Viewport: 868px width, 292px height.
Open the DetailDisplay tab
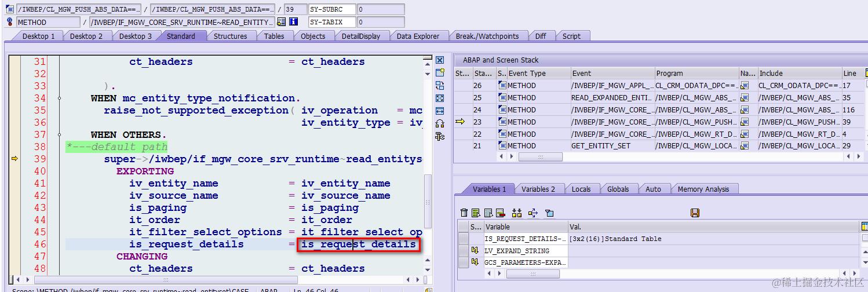(x=361, y=36)
